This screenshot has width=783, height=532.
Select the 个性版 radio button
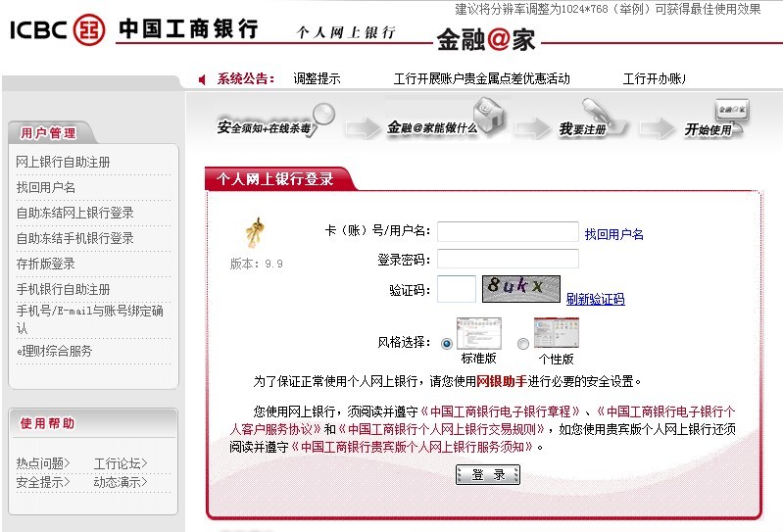coord(523,344)
